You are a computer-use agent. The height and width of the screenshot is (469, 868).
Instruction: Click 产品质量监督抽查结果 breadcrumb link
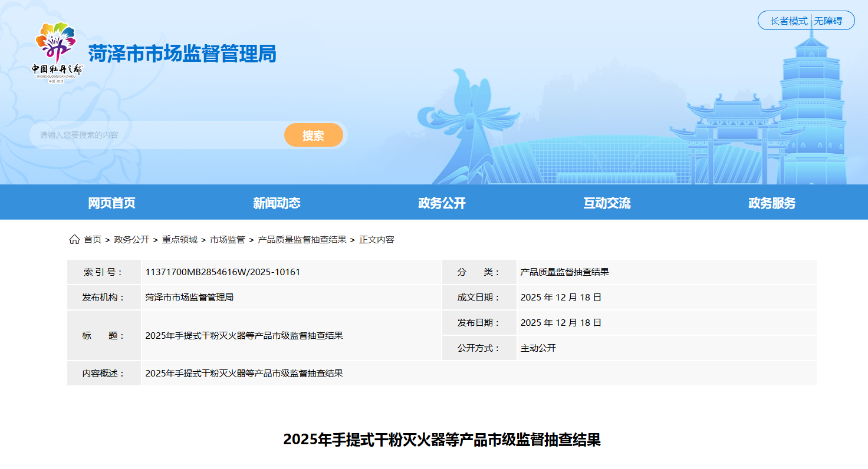(302, 240)
